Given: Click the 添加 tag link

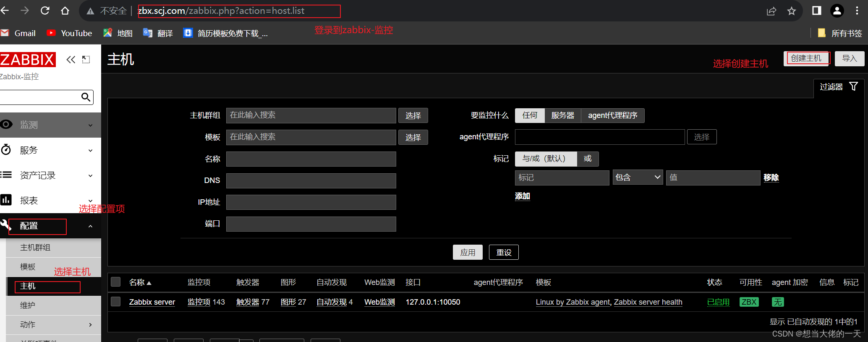Looking at the screenshot, I should pyautogui.click(x=523, y=196).
